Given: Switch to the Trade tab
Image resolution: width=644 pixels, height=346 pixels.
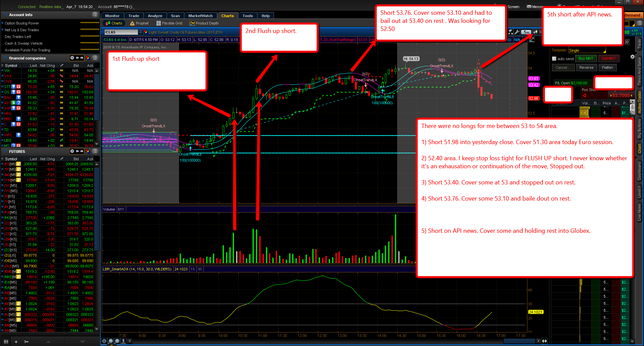Looking at the screenshot, I should pos(134,16).
